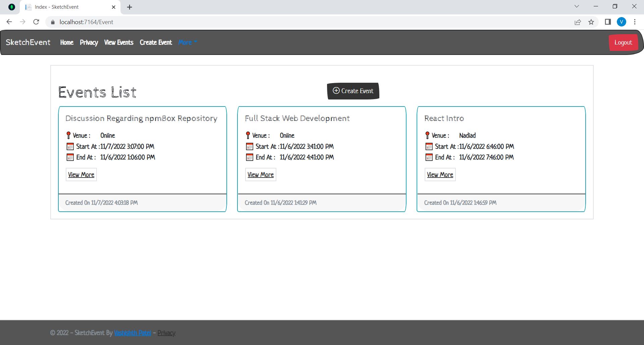This screenshot has width=644, height=345.
Task: Click the start time 11/6/2022 3:41:00 PM
Action: (x=307, y=147)
